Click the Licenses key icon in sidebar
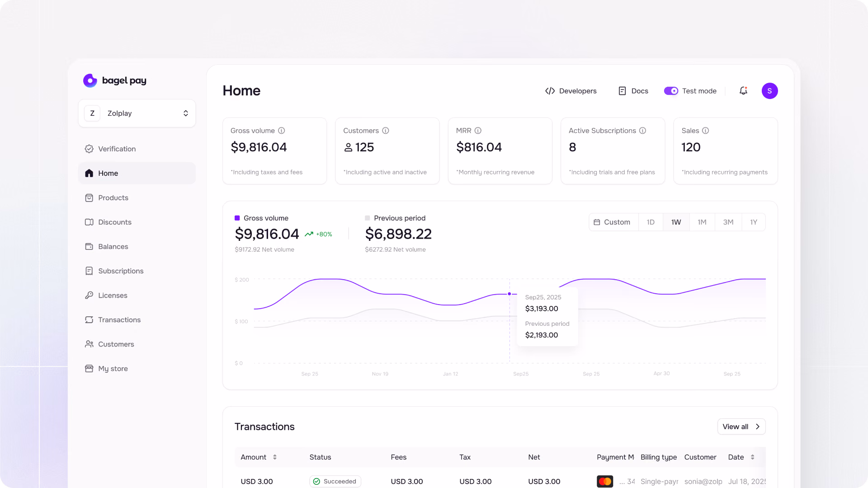The image size is (868, 488). click(x=89, y=295)
